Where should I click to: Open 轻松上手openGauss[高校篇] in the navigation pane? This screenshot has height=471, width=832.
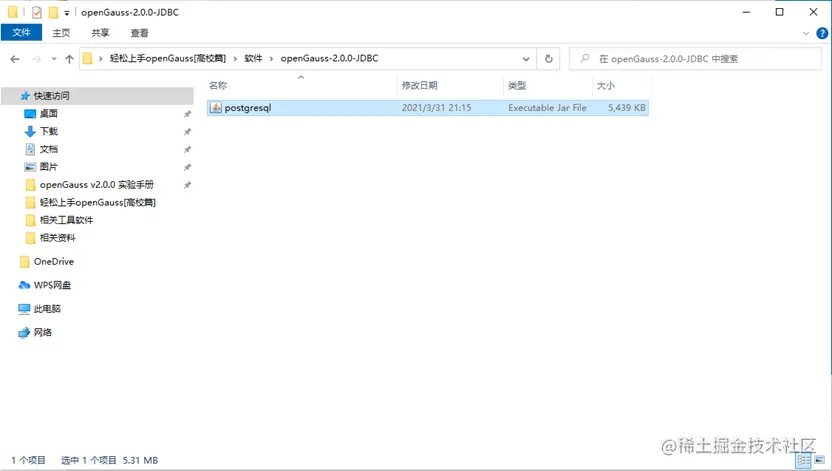click(98, 202)
